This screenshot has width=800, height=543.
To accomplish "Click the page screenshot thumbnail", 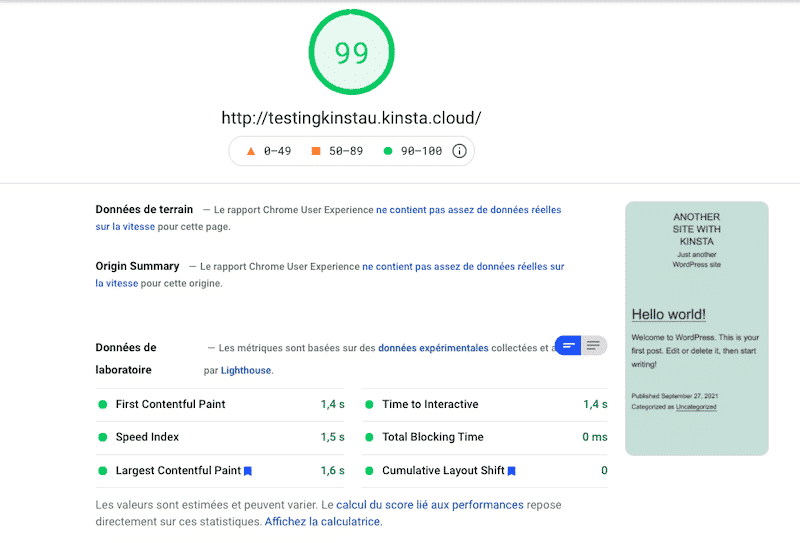I will (x=696, y=328).
